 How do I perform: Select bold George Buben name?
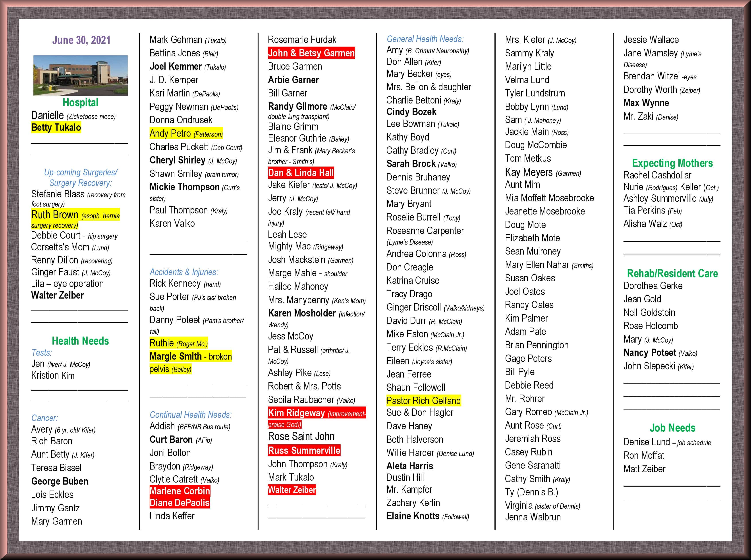[x=59, y=481]
